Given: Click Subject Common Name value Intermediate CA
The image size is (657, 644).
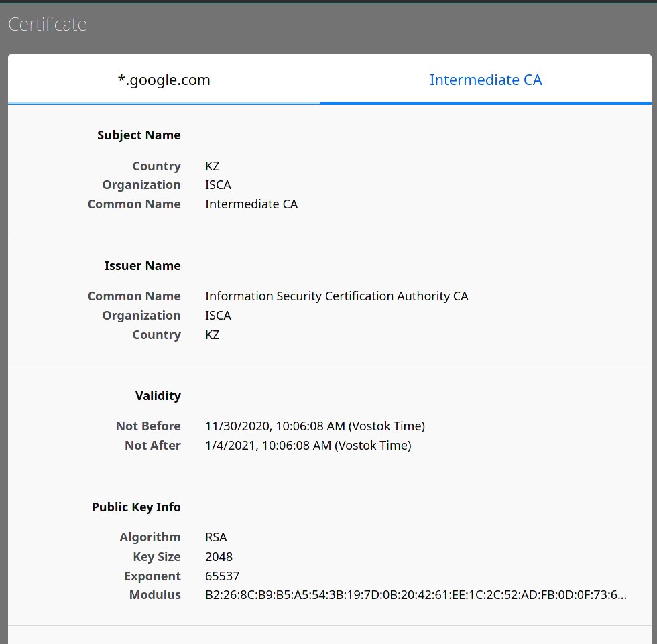Looking at the screenshot, I should tap(251, 204).
